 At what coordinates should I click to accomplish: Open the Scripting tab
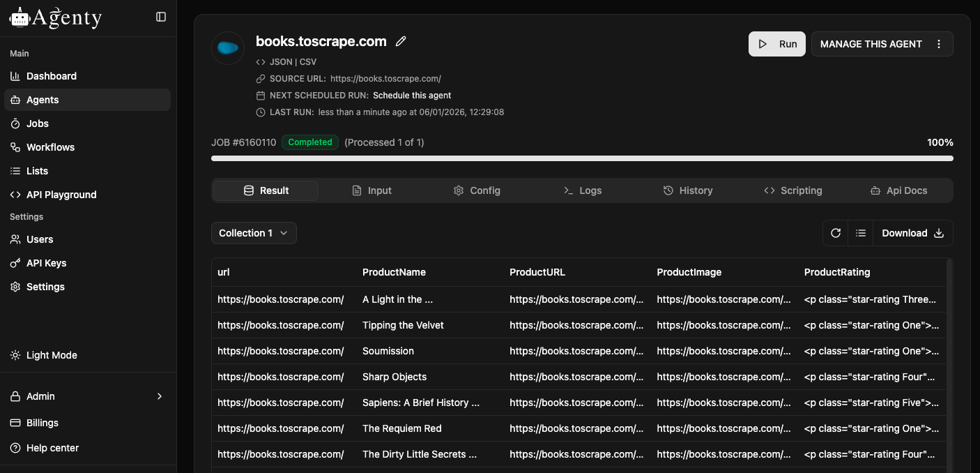click(793, 190)
